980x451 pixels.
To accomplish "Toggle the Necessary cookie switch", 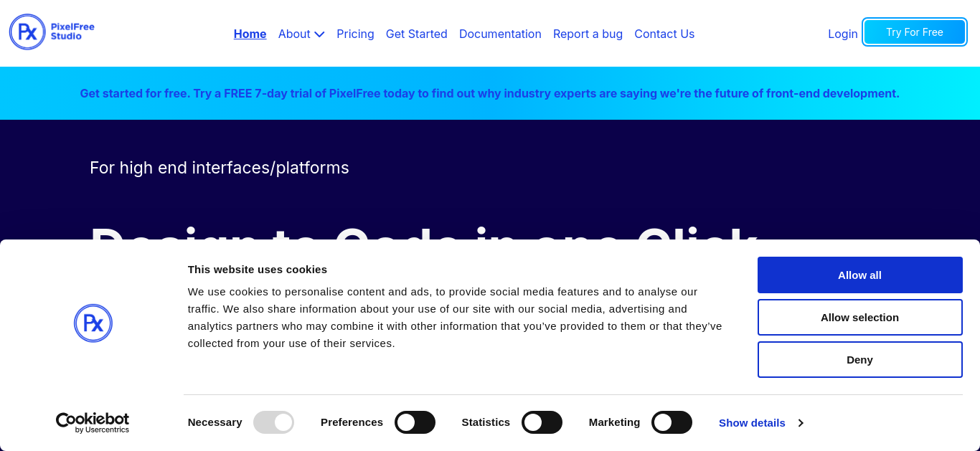I will (x=273, y=422).
